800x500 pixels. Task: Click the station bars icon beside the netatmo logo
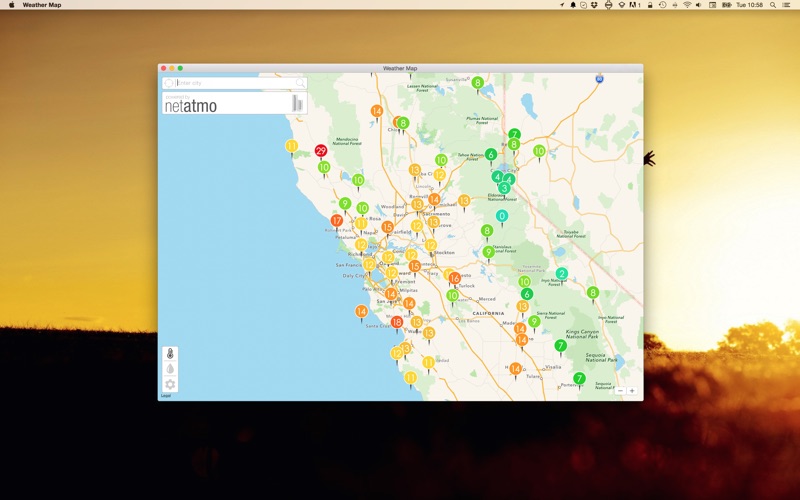pos(297,103)
